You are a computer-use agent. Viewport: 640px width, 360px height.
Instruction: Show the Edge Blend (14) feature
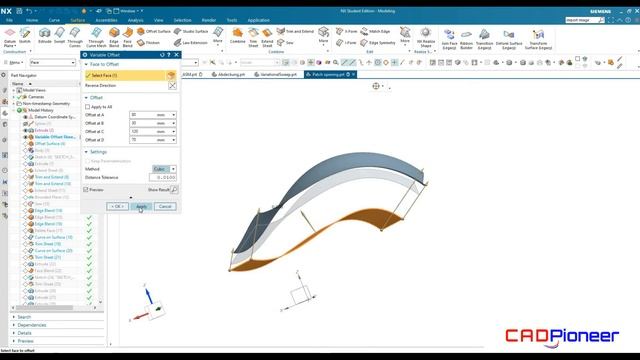coord(25,211)
